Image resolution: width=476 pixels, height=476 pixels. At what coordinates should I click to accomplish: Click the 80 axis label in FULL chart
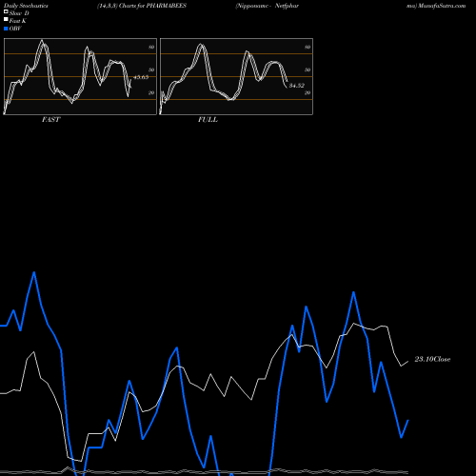(307, 47)
